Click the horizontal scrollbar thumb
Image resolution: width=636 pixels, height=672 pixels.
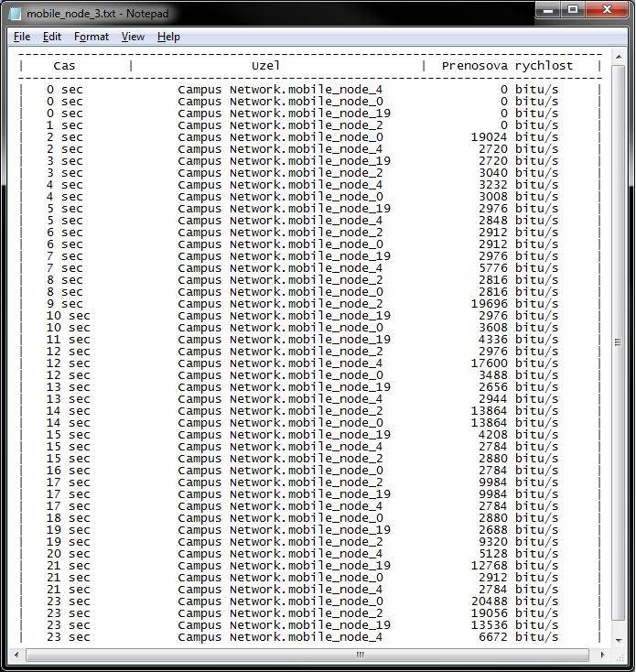[307, 655]
